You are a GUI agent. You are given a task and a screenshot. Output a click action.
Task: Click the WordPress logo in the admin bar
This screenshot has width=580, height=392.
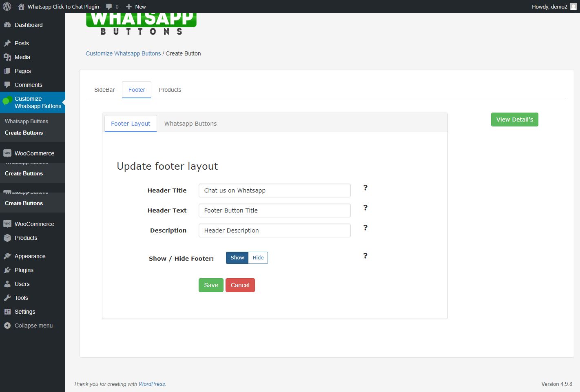click(7, 7)
